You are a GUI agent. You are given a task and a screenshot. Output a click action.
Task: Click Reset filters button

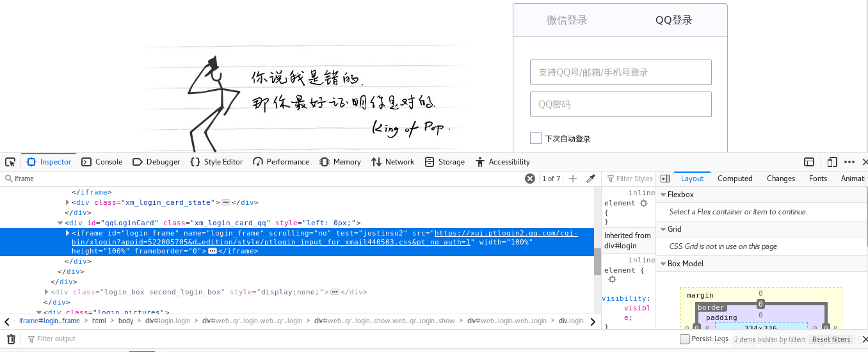pos(831,339)
